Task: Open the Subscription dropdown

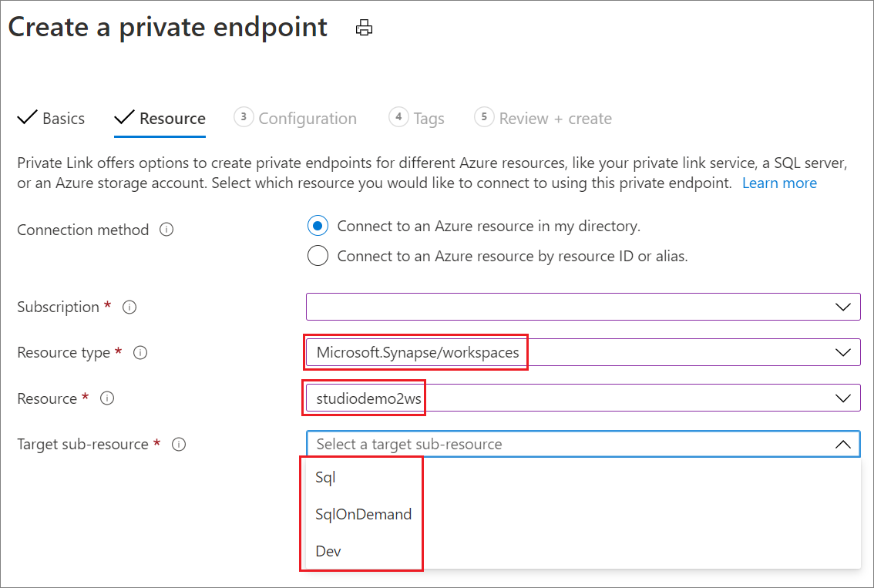Action: [583, 307]
